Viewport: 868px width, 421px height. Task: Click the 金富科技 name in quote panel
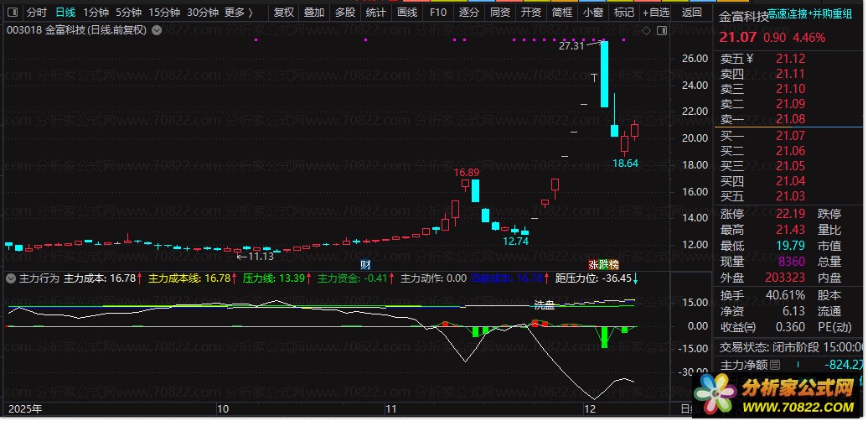[x=743, y=17]
